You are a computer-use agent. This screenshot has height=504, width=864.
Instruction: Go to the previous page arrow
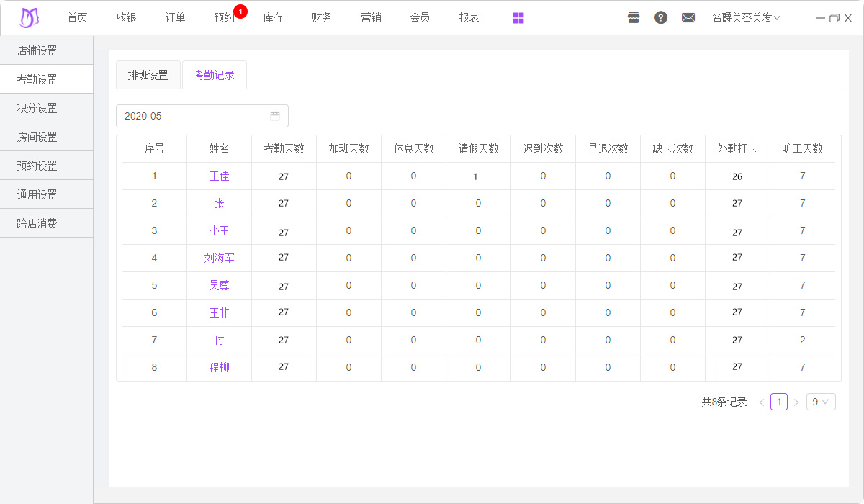pyautogui.click(x=761, y=402)
